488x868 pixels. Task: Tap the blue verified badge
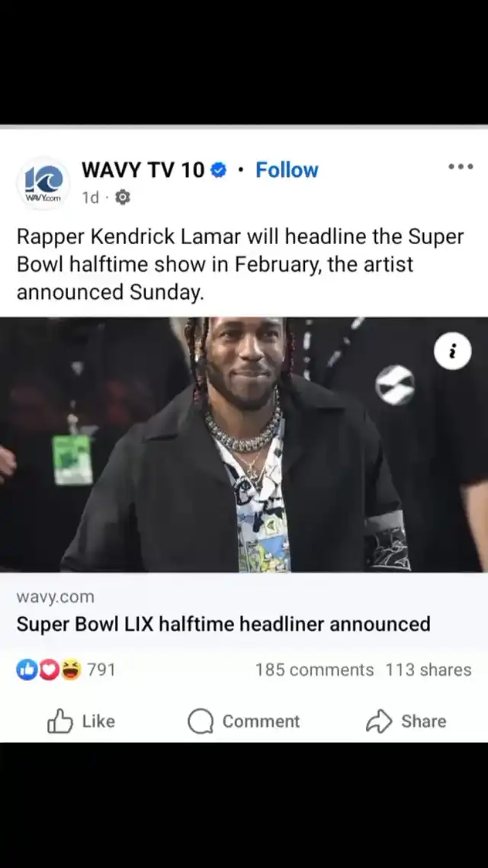pyautogui.click(x=220, y=171)
